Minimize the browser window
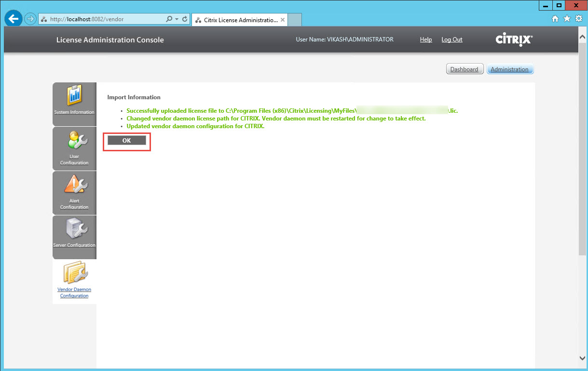 click(546, 5)
